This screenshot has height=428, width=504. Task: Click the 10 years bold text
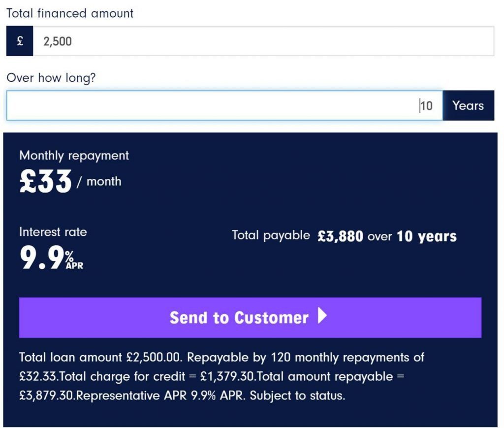point(427,236)
